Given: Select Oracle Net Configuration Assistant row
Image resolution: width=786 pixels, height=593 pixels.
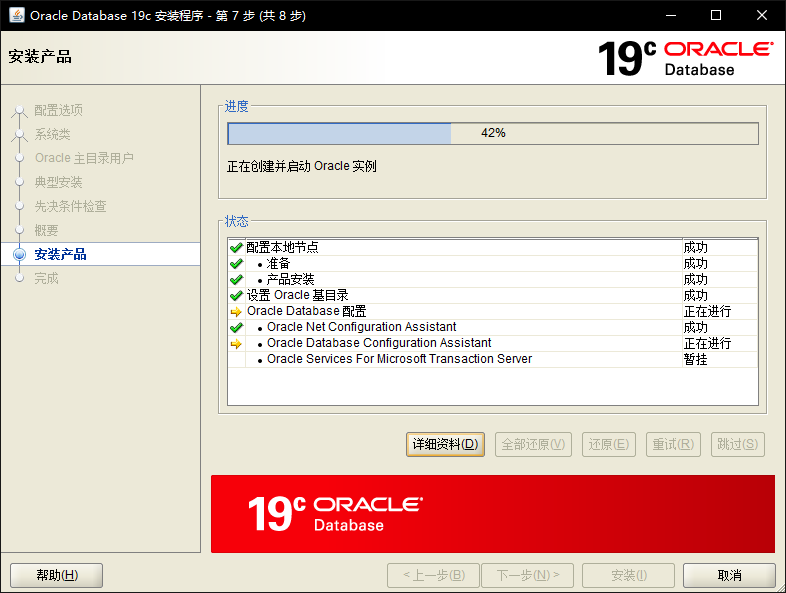Looking at the screenshot, I should point(493,328).
